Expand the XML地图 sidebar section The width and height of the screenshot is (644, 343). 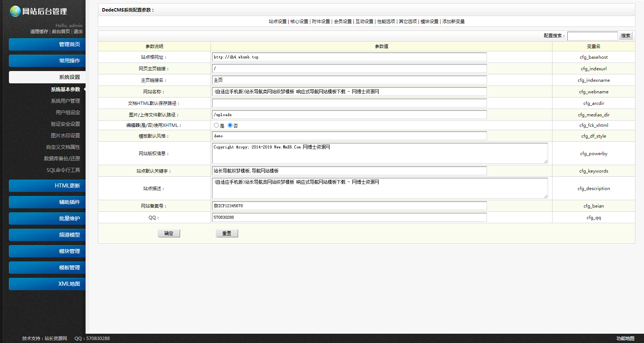[x=47, y=284]
